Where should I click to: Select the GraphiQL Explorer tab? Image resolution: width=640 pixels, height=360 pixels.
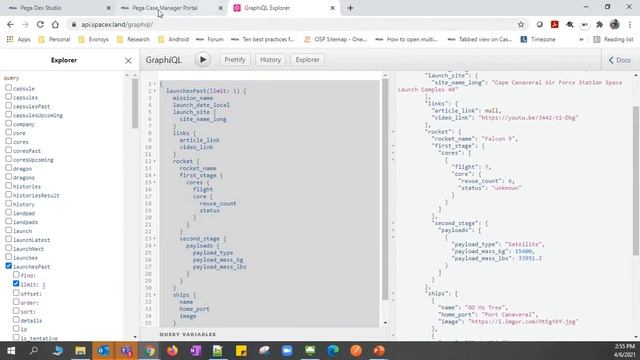click(282, 8)
